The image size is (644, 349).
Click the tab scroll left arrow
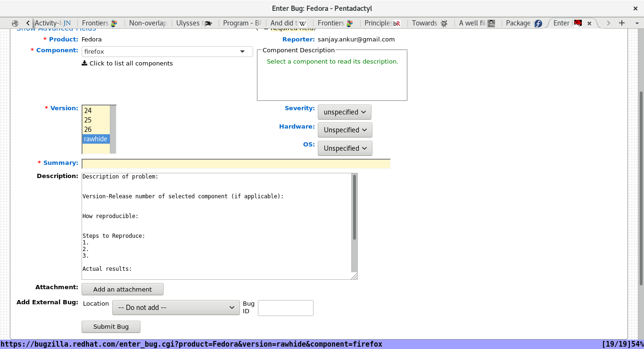[28, 23]
